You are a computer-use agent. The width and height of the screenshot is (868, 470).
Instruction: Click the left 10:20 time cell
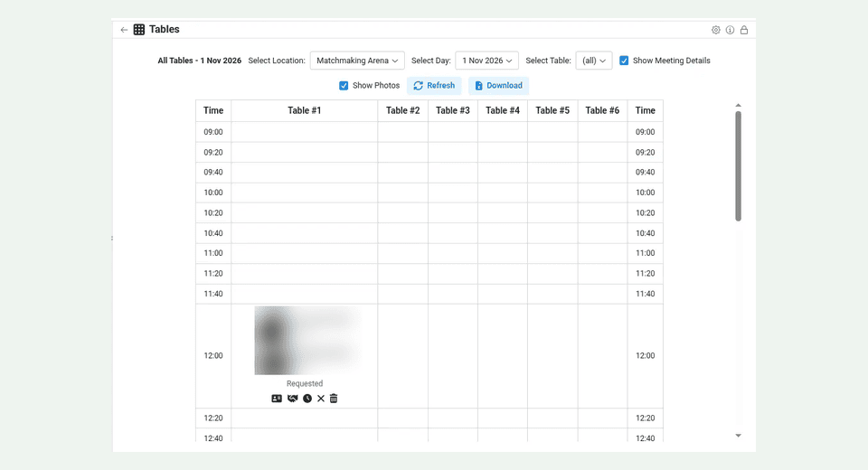click(213, 212)
